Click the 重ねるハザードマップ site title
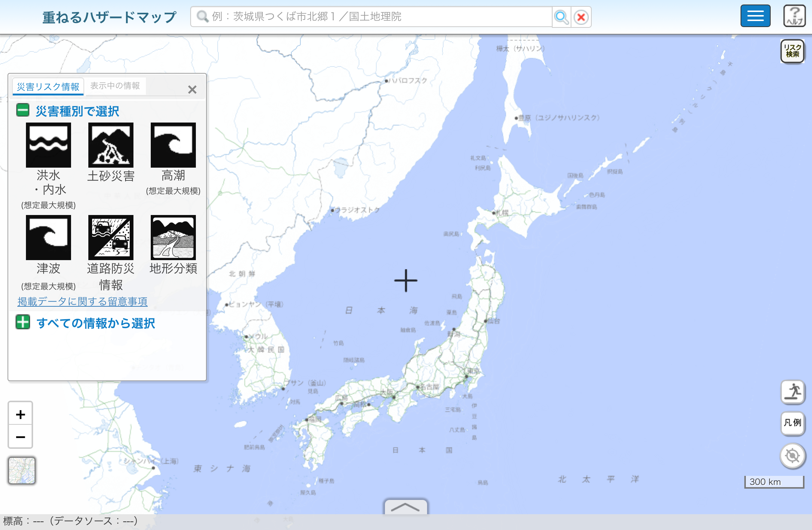The width and height of the screenshot is (812, 530). tap(109, 17)
